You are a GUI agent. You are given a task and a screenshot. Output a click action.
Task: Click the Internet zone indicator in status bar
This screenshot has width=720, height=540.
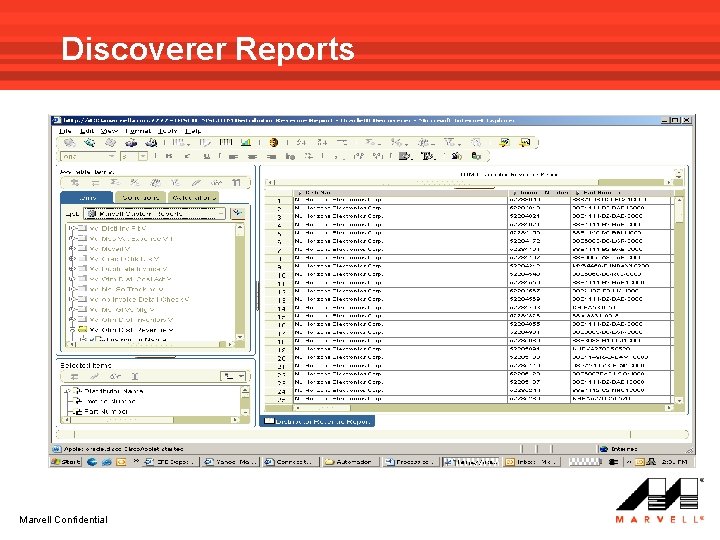[x=619, y=449]
